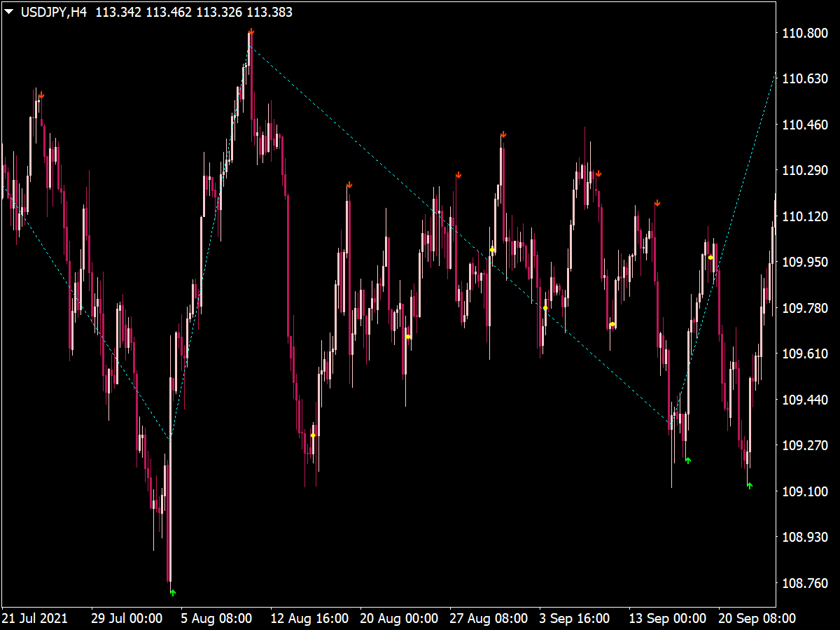
Task: Select the red sell arrow at the 110.800 peak
Action: [251, 32]
